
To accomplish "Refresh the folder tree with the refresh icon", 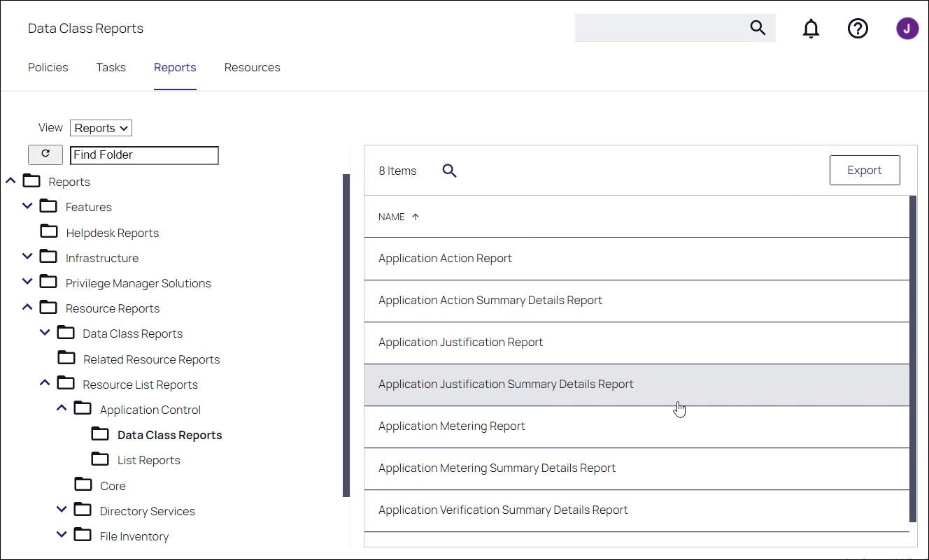I will click(x=45, y=155).
